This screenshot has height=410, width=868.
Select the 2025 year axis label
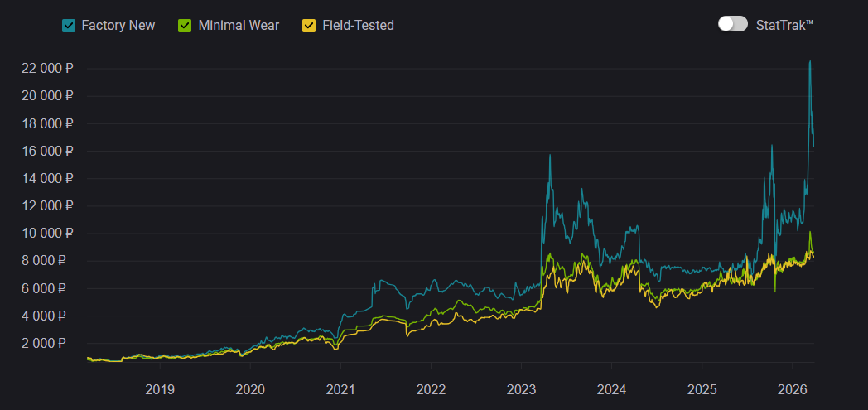(702, 389)
